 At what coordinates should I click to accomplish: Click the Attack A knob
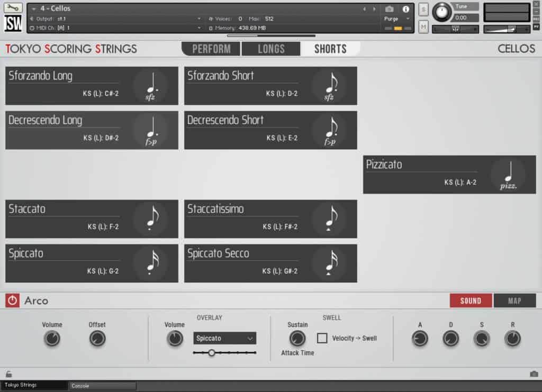tap(420, 339)
